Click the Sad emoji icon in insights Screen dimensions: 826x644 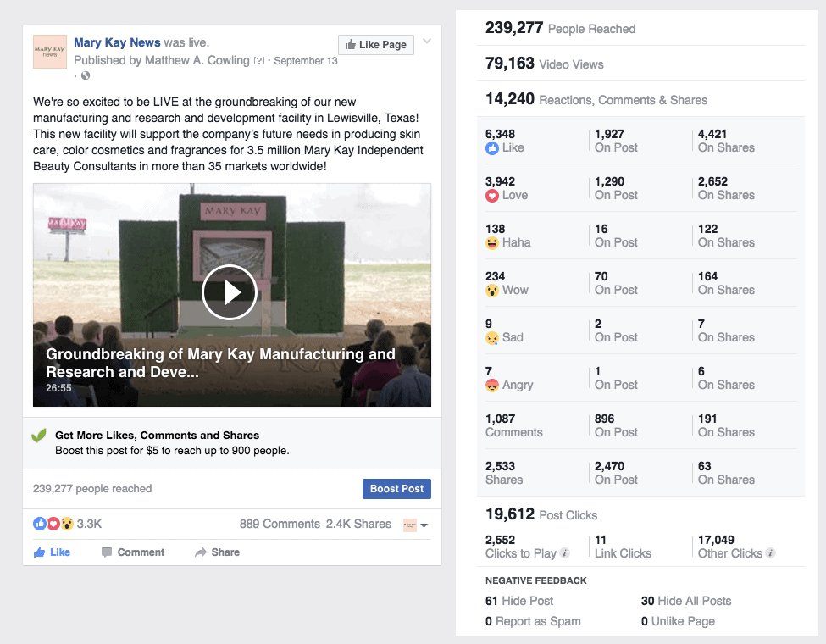pos(492,338)
